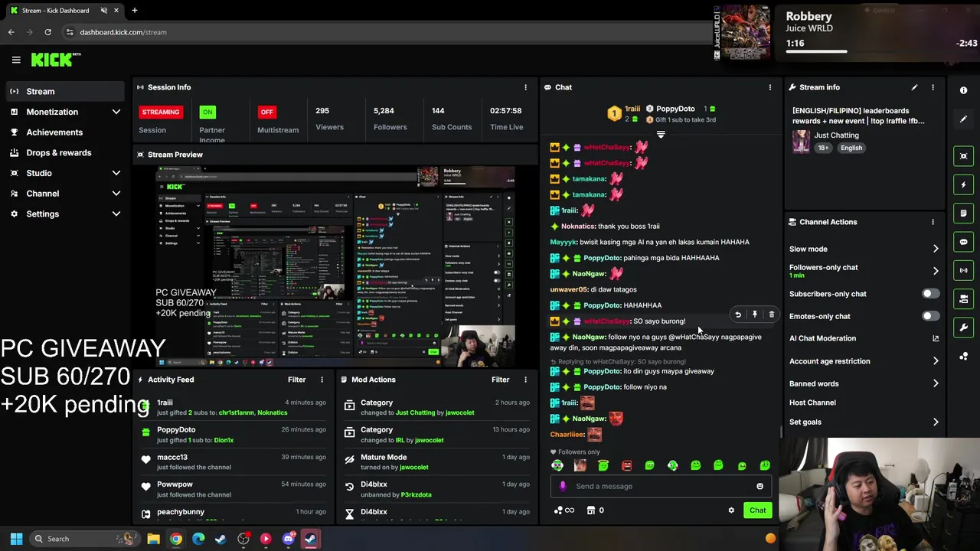Open Discord from the taskbar
The image size is (980, 551).
[288, 539]
